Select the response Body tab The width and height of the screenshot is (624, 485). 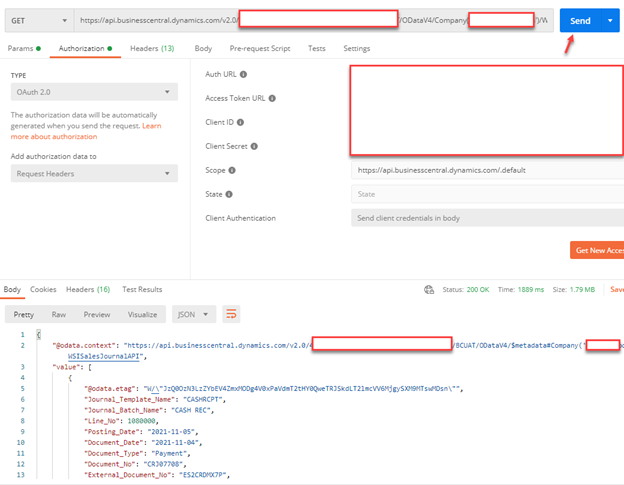pyautogui.click(x=12, y=290)
